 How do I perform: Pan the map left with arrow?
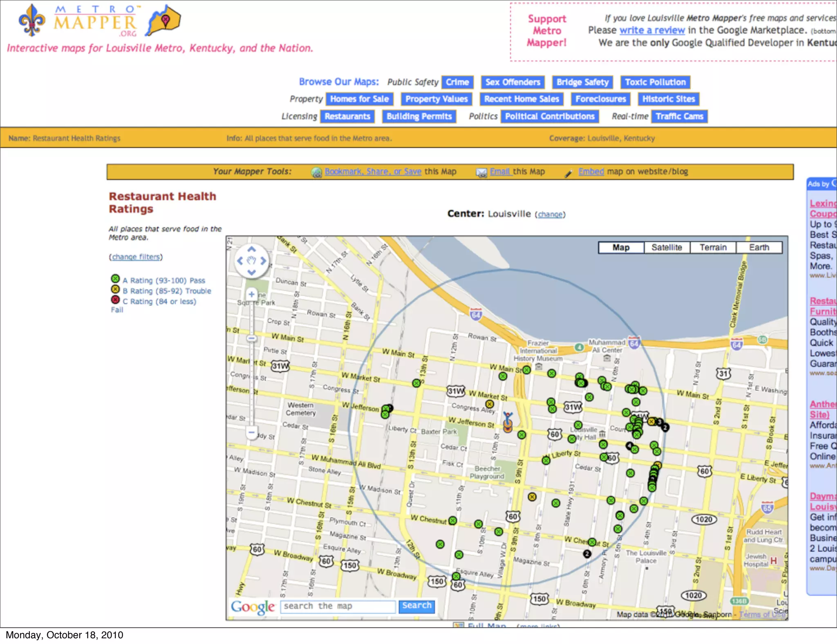(x=240, y=260)
